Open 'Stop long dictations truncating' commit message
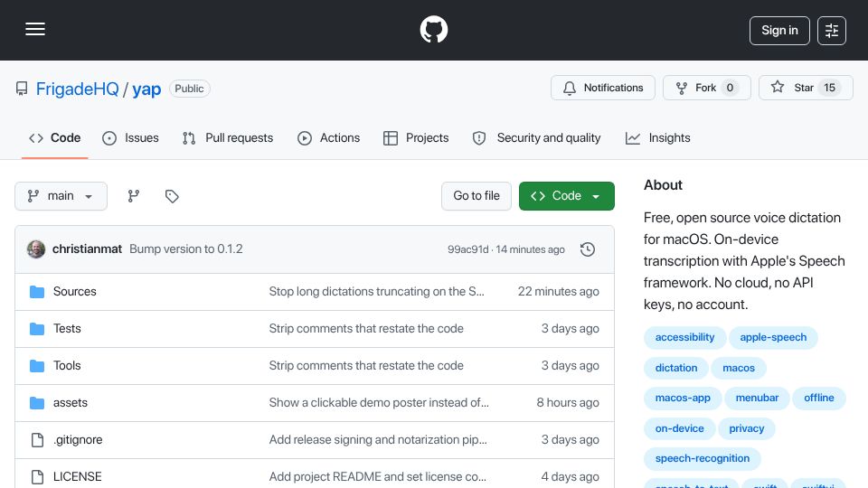This screenshot has width=868, height=488. [376, 292]
